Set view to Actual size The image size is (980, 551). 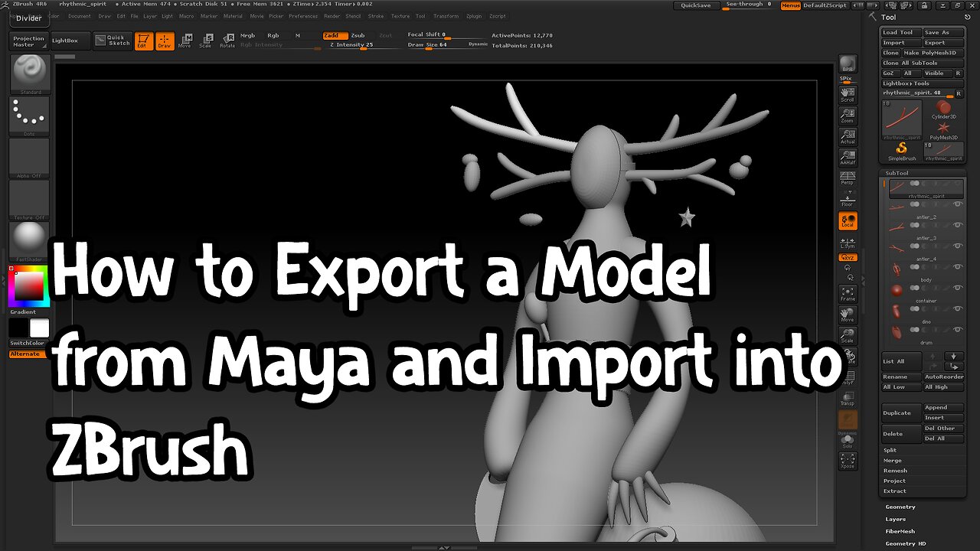coord(848,135)
